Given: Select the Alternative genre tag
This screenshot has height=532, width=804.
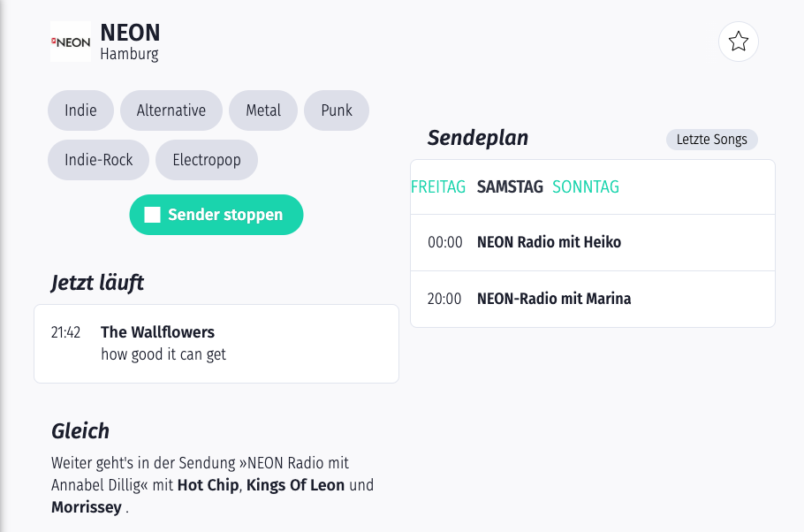Looking at the screenshot, I should [x=171, y=110].
